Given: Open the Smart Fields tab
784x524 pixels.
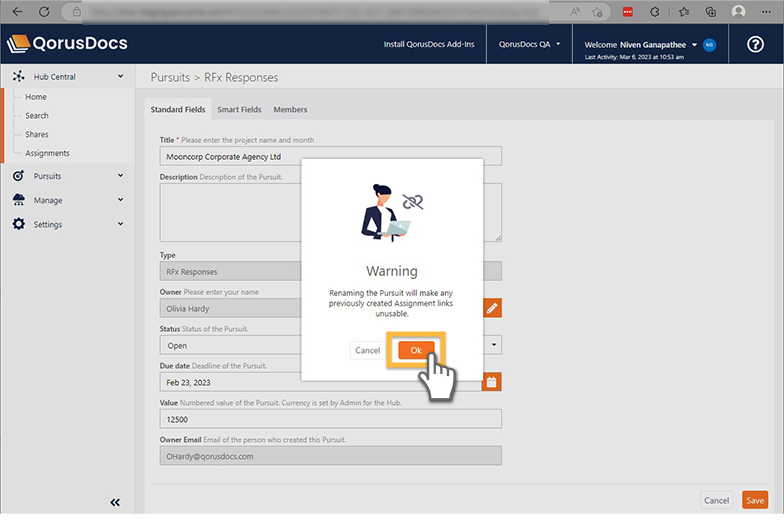Looking at the screenshot, I should tap(239, 110).
